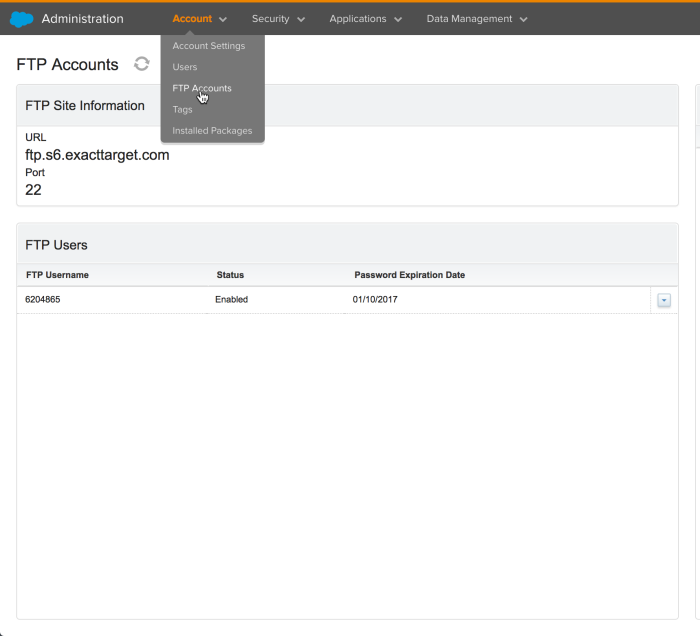Choose Users in the Account dropdown

pyautogui.click(x=185, y=67)
